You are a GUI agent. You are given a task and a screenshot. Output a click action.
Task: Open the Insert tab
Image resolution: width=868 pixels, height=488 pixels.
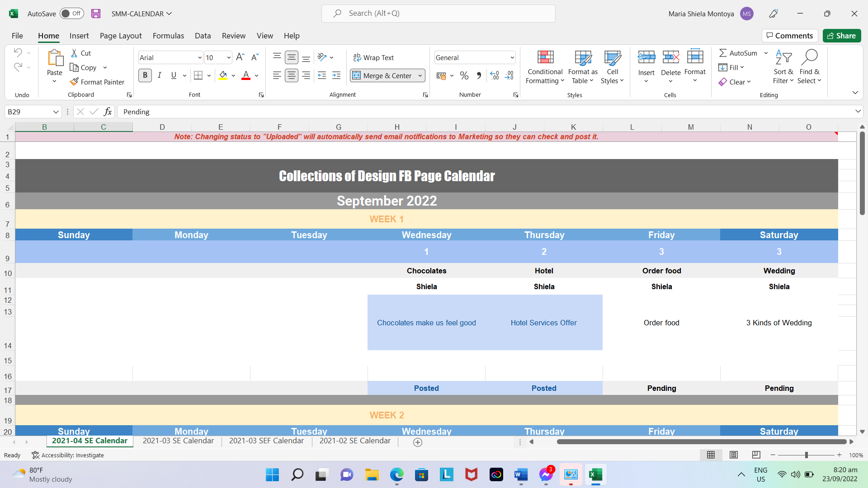point(79,36)
